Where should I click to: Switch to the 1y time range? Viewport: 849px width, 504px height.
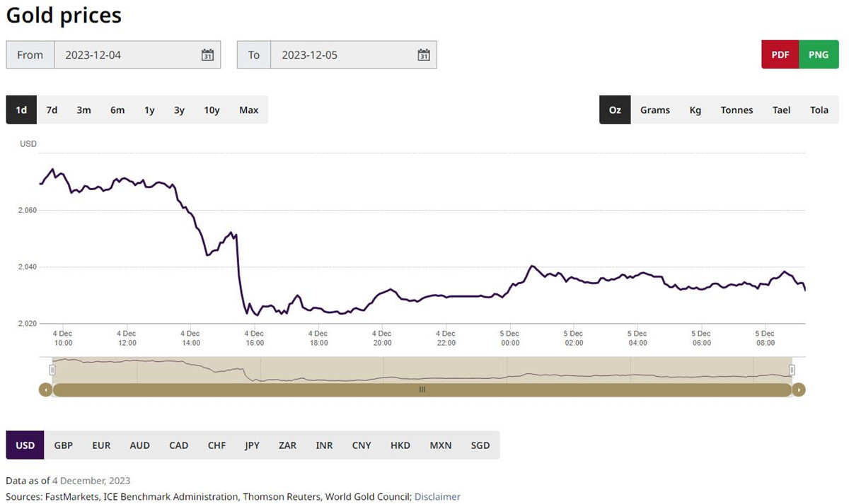tap(149, 110)
